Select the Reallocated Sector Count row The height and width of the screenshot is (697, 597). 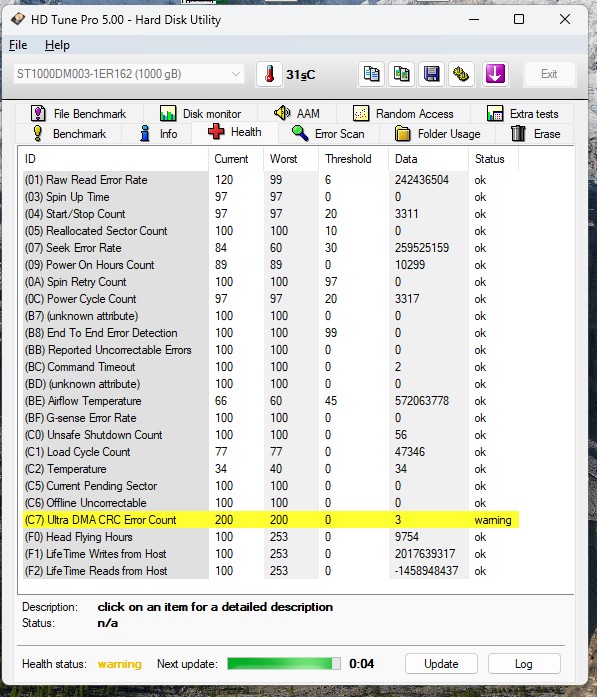(271, 231)
